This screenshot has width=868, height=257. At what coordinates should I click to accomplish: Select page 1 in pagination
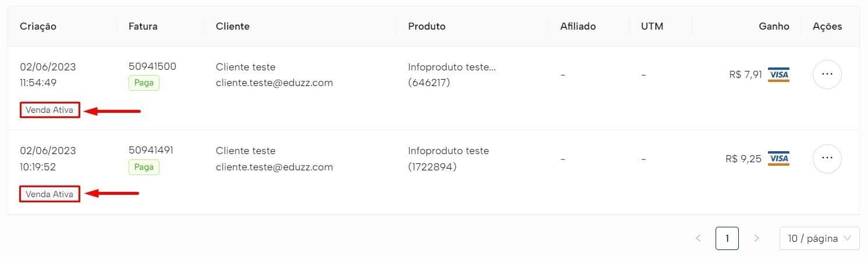pyautogui.click(x=727, y=238)
